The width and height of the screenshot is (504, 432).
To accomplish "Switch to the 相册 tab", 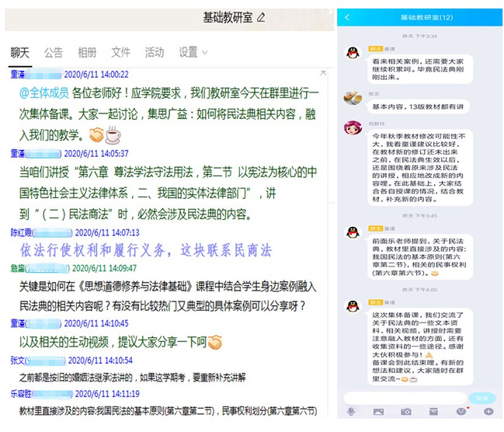I will coord(87,52).
